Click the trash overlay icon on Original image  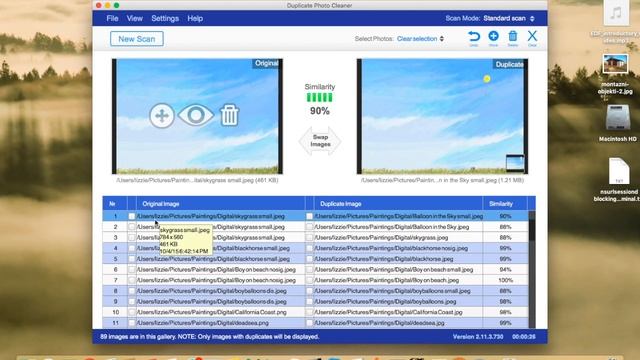(229, 116)
